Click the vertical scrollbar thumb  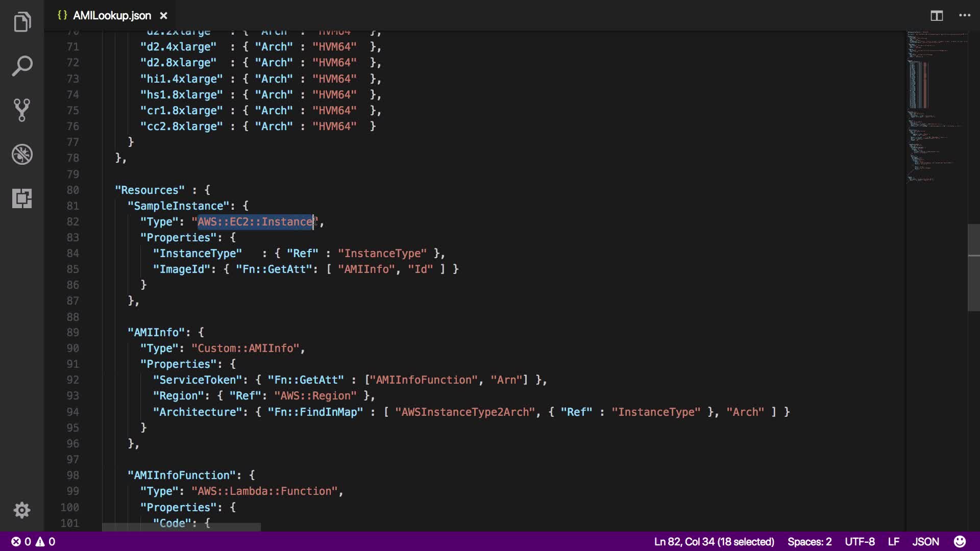[973, 267]
